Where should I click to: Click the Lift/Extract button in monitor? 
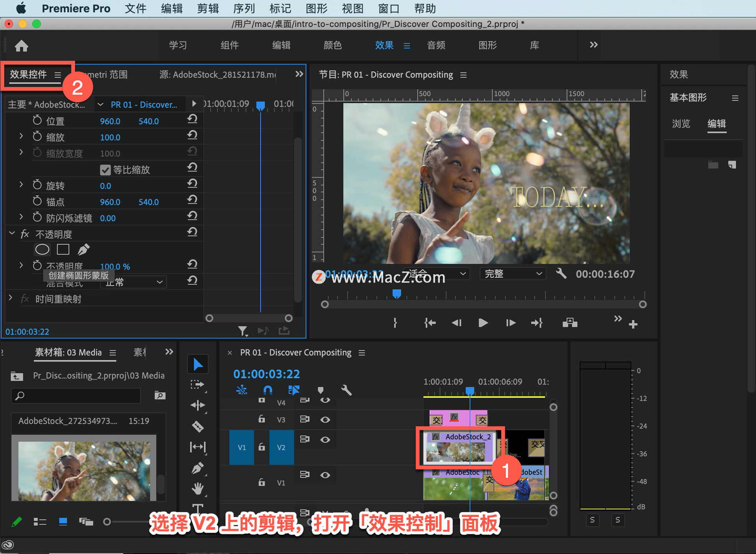[570, 323]
